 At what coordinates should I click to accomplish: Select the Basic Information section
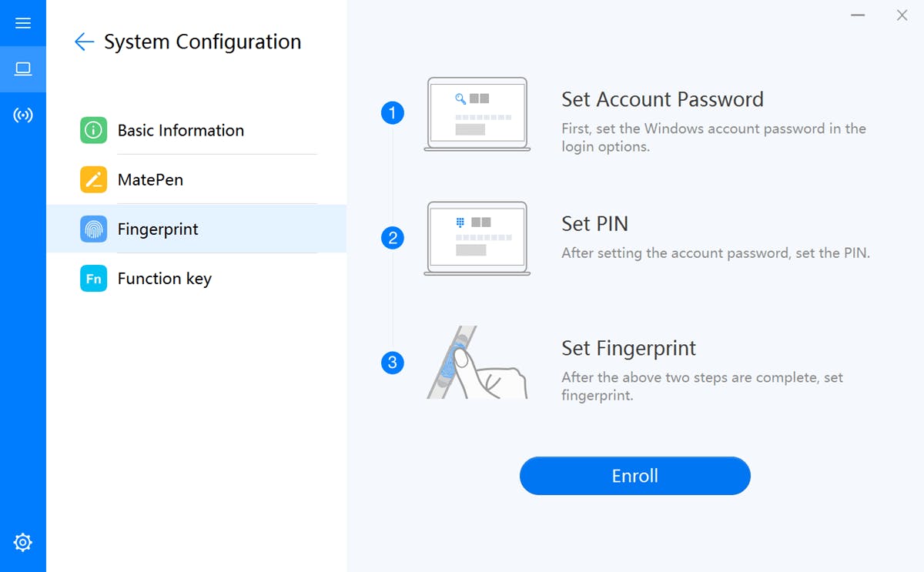tap(179, 130)
